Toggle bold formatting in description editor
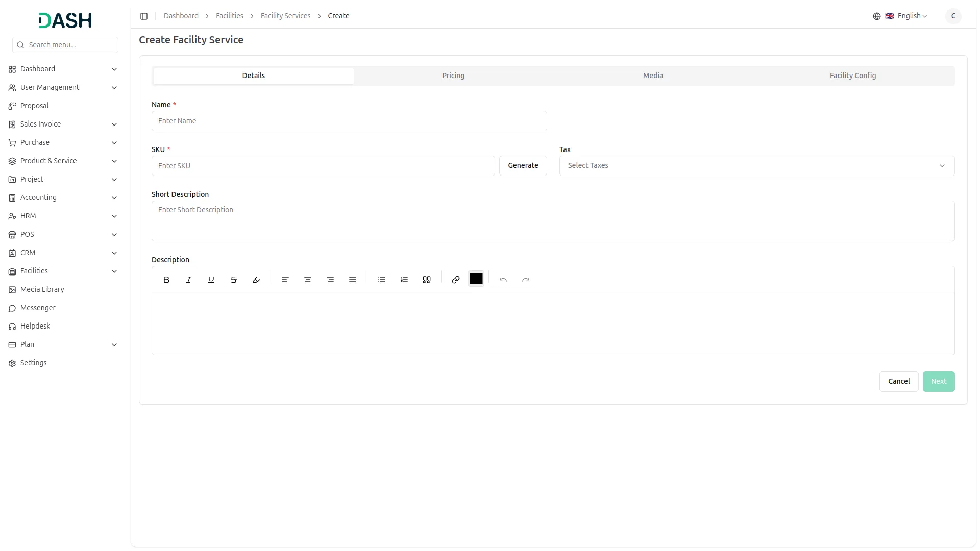 pos(166,280)
